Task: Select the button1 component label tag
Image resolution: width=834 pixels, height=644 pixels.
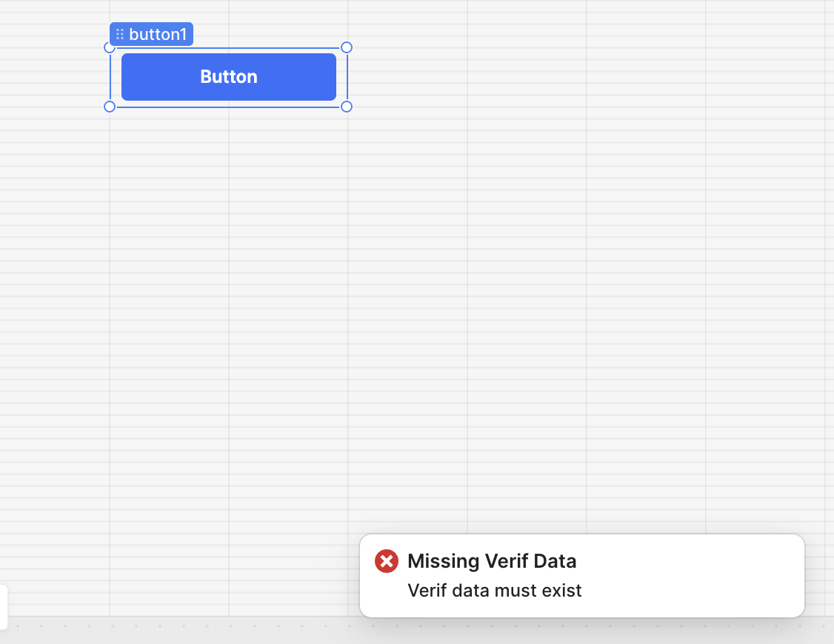Action: (x=152, y=34)
